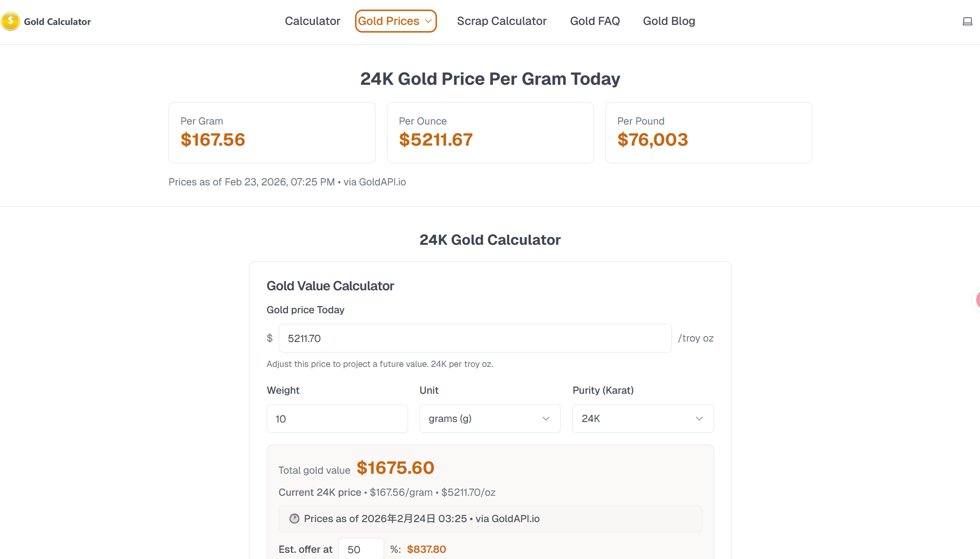Click the Gold Calculator brand name

pos(57,22)
